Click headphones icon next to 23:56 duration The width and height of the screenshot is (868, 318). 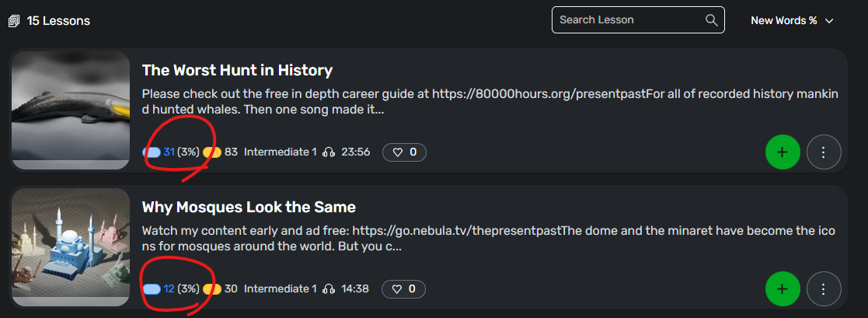[x=329, y=152]
